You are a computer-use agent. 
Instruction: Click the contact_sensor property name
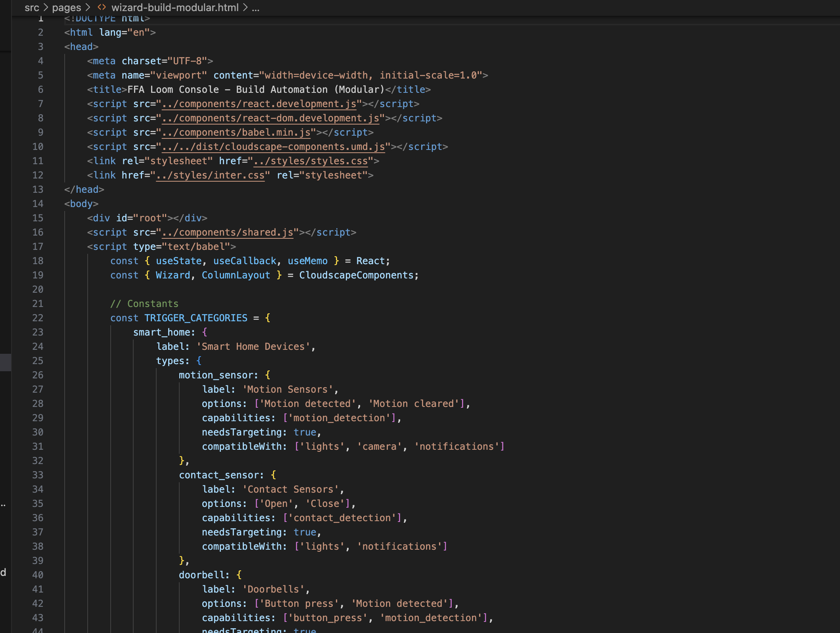click(x=219, y=475)
